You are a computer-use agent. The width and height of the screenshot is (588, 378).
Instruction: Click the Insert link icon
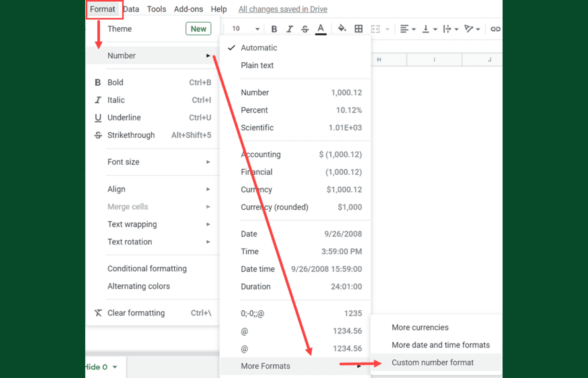pos(495,29)
